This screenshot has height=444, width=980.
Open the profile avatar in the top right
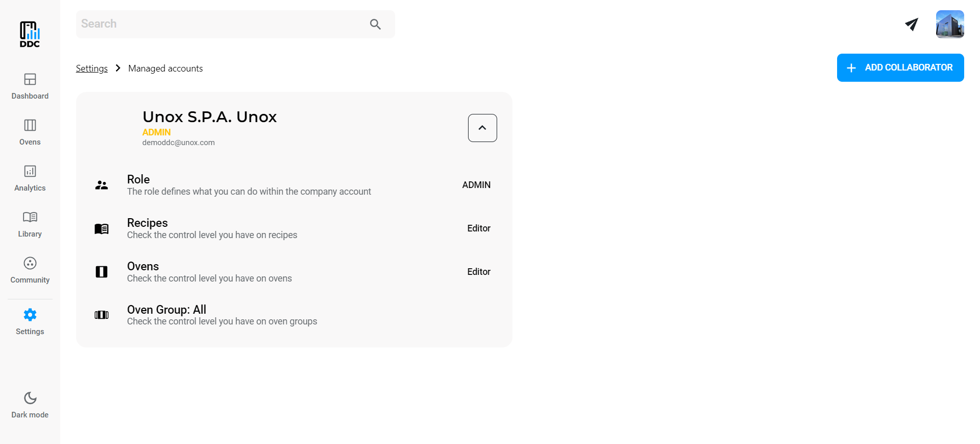coord(949,24)
